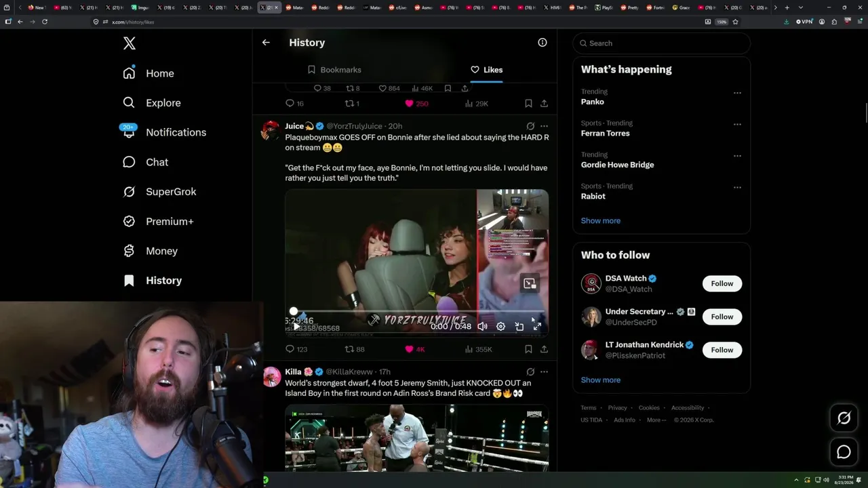This screenshot has height=488, width=868.
Task: Follow LT Jonathan Kendrick
Action: pos(722,350)
